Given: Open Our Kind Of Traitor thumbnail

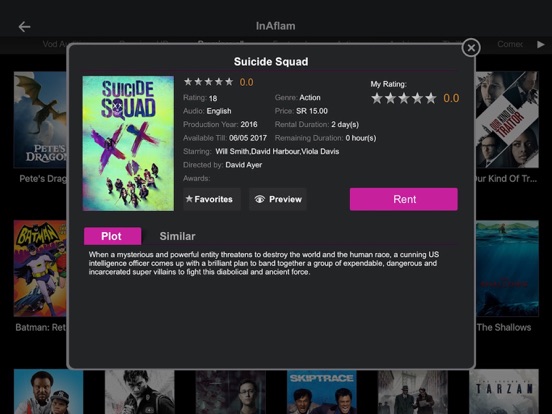Looking at the screenshot, I should [507, 120].
